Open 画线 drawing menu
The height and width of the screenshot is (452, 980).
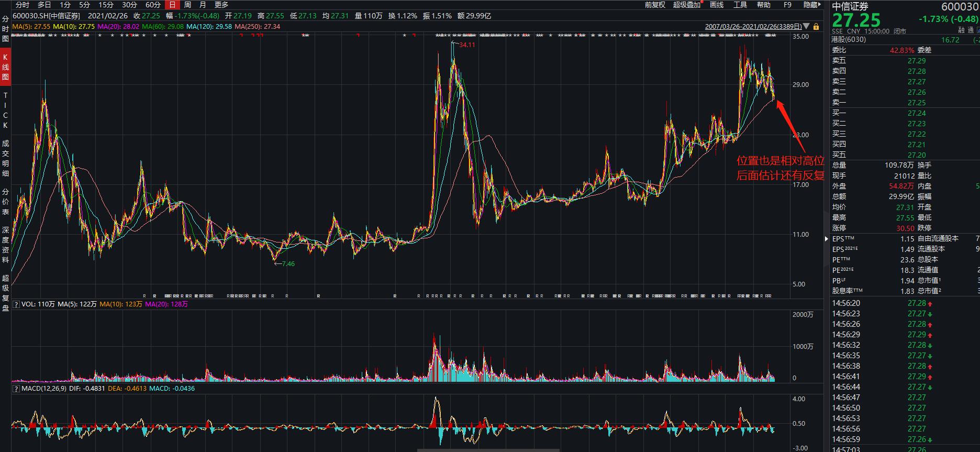[x=717, y=5]
